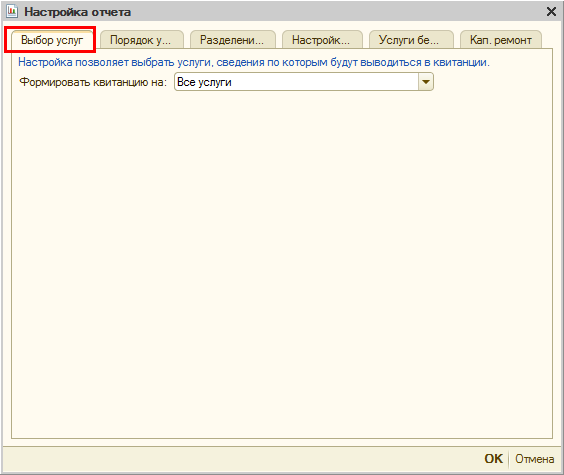Screen dimensions: 564x475
Task: Open the Порядок у... tab
Action: [141, 40]
